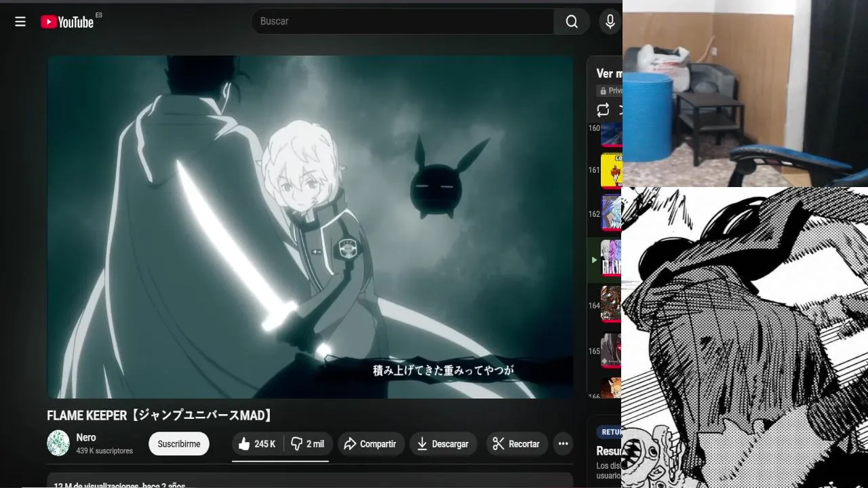The height and width of the screenshot is (488, 868).
Task: Open the Nero channel name link
Action: coord(86,438)
